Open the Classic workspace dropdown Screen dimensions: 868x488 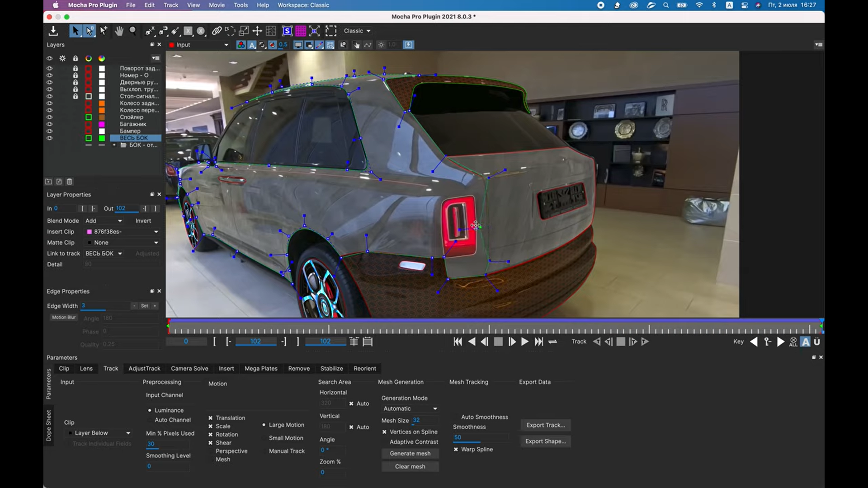[357, 31]
